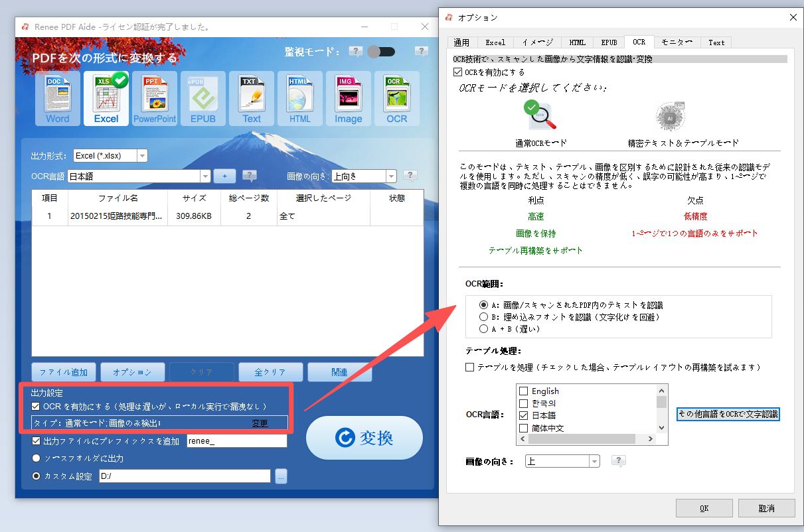Click the 変換 conversion button
Screen dimensions: 804x532
pyautogui.click(x=364, y=438)
